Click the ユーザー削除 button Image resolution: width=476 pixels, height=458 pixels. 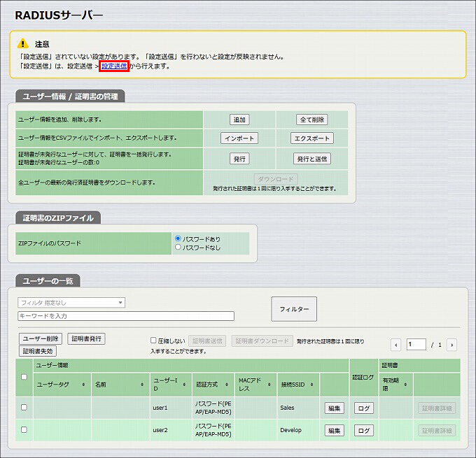[41, 338]
